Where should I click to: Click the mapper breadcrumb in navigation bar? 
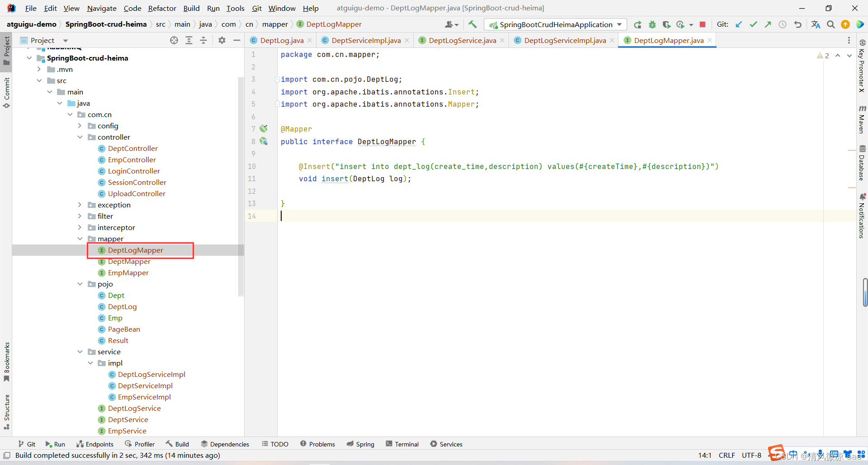[x=275, y=24]
